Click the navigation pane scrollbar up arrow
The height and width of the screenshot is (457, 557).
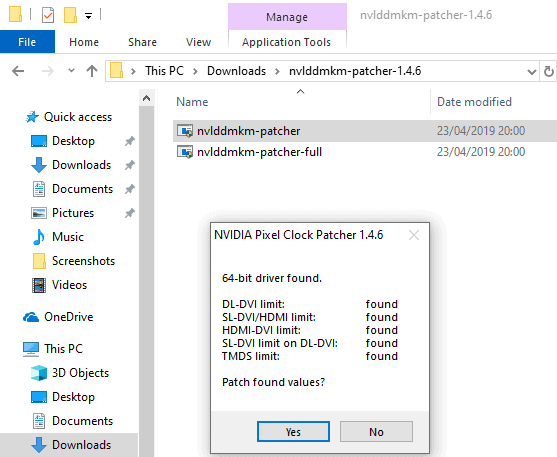[146, 98]
